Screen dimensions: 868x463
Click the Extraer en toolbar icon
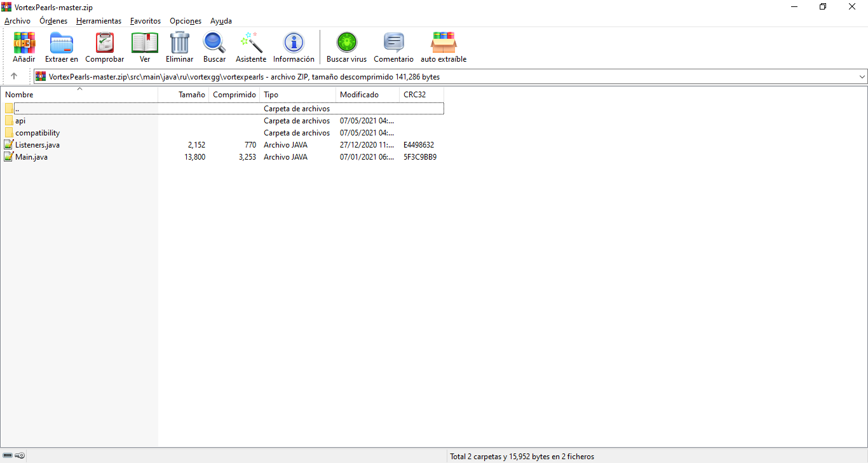(62, 43)
